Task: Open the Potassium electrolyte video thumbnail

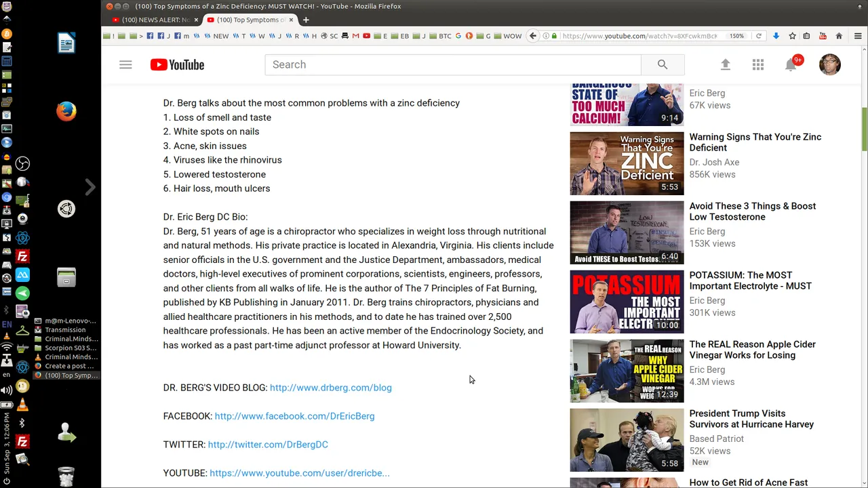Action: [x=627, y=302]
